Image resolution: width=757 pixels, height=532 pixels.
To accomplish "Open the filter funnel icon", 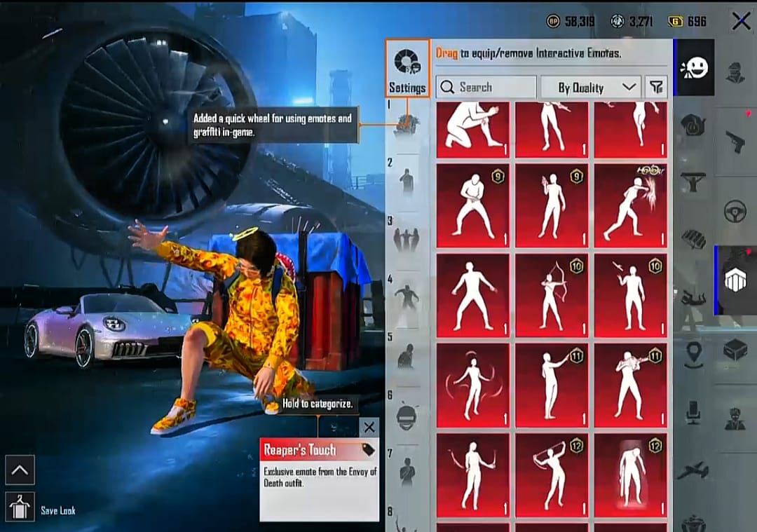I will [656, 87].
